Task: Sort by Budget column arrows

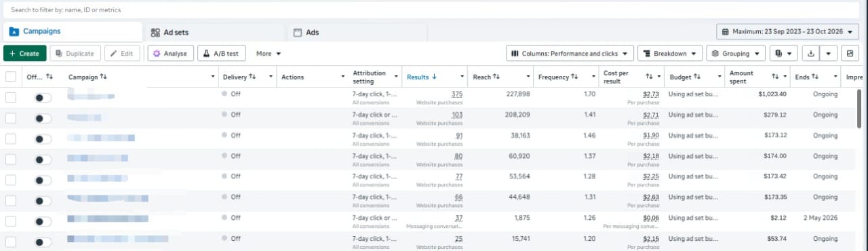Action: [x=697, y=77]
